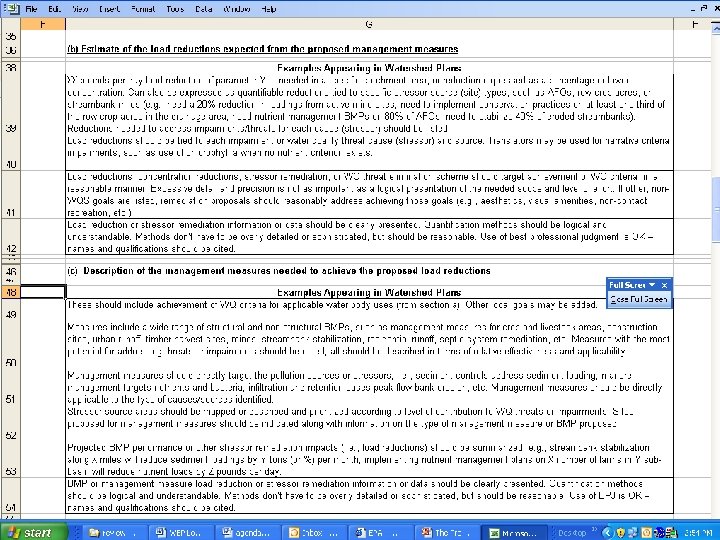Open the Edit menu
The image size is (720, 540).
[x=55, y=9]
